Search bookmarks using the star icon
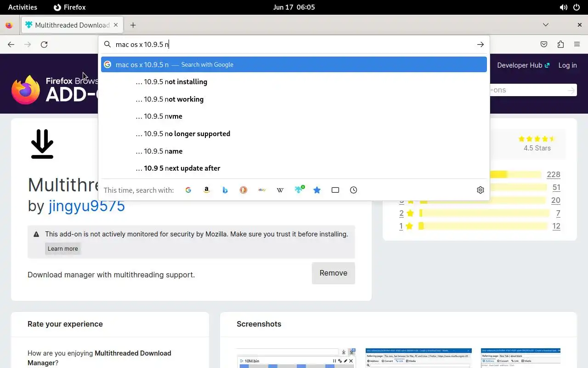The image size is (588, 368). pyautogui.click(x=317, y=190)
